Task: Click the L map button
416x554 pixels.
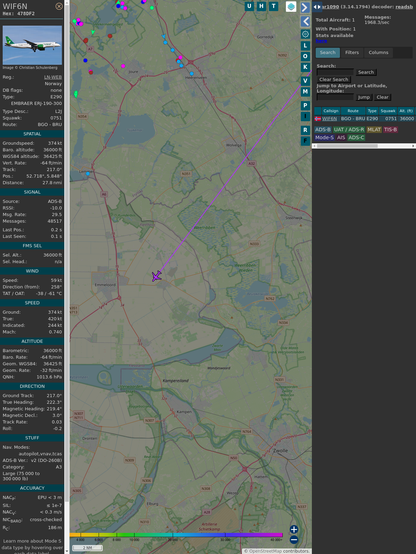Action: coord(305,46)
